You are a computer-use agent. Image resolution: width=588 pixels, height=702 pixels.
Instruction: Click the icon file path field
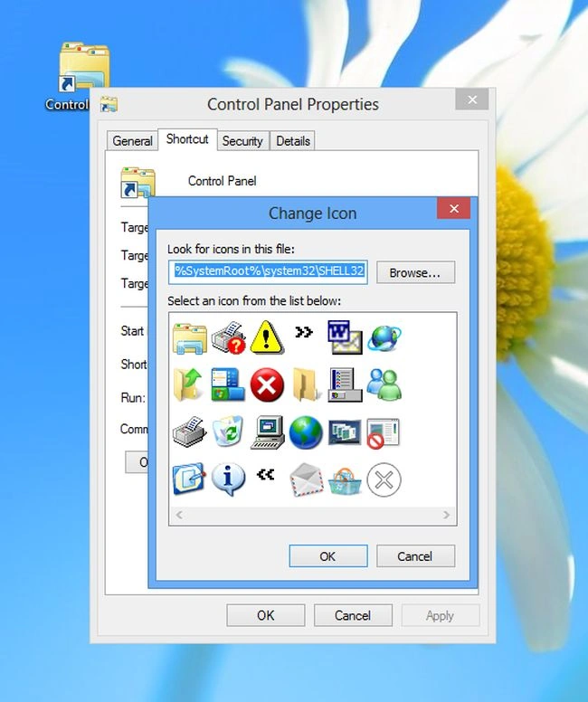[269, 271]
